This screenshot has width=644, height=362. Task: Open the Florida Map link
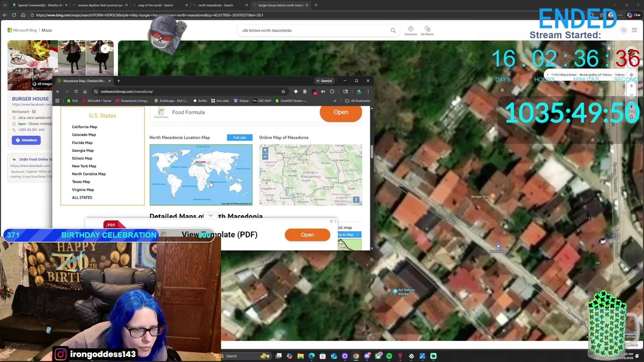(x=83, y=143)
